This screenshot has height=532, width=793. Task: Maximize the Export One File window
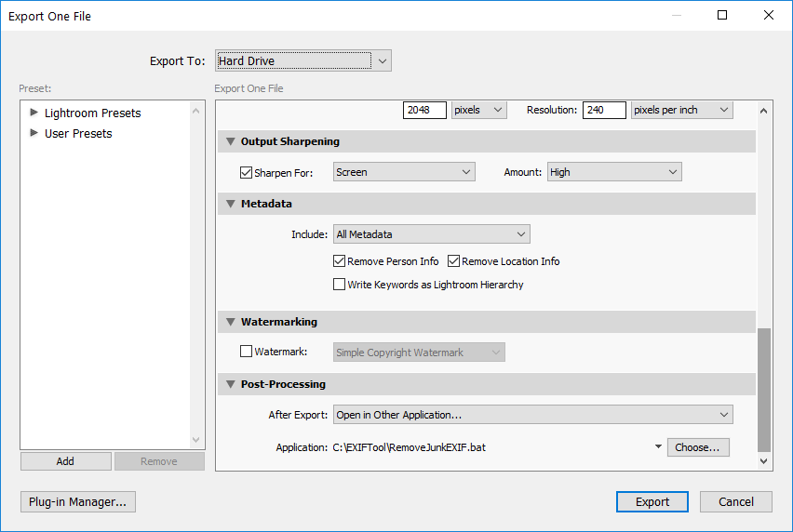coord(722,15)
